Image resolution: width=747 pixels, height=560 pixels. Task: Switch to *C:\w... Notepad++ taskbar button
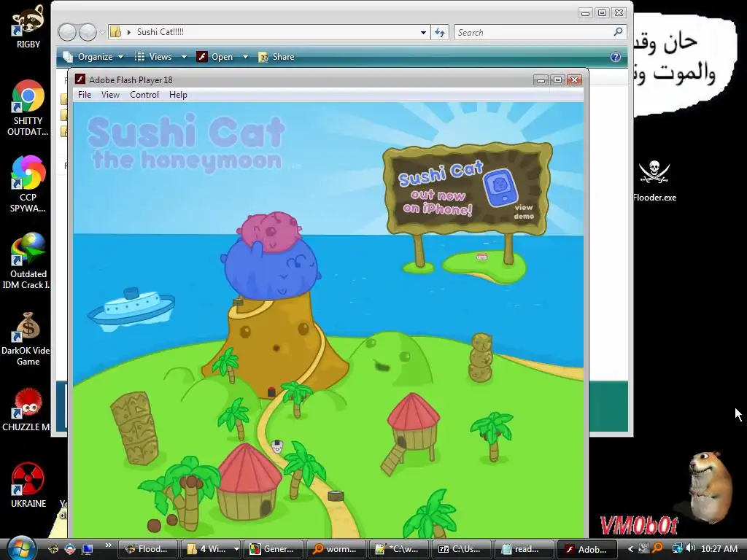399,549
